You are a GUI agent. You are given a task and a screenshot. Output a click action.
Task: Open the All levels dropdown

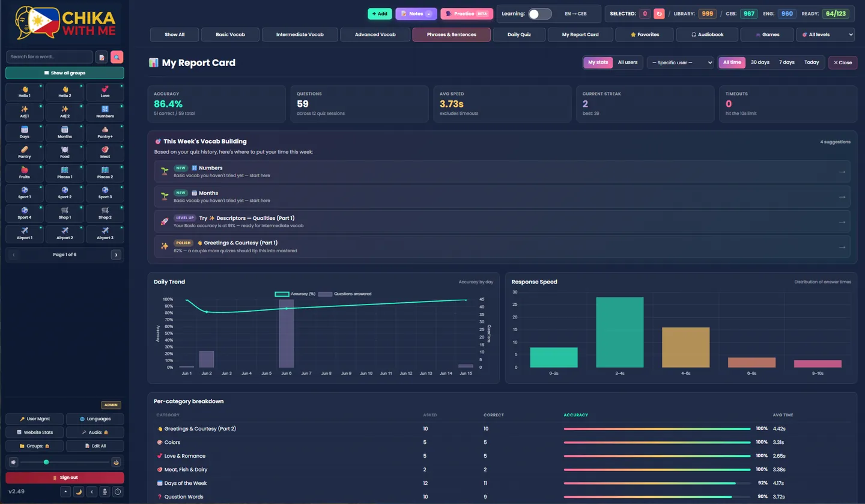click(825, 35)
